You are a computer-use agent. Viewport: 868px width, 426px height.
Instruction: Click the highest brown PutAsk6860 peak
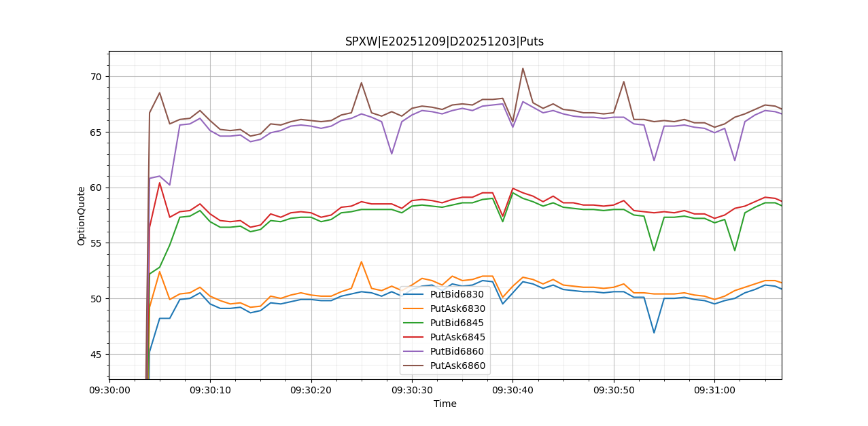[x=523, y=68]
